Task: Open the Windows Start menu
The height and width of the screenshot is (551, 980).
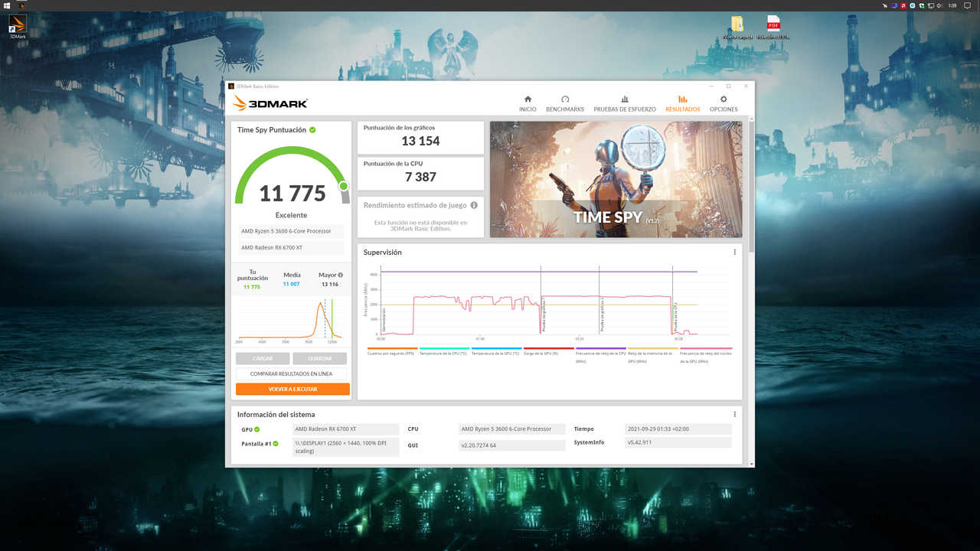Action: 7,5
